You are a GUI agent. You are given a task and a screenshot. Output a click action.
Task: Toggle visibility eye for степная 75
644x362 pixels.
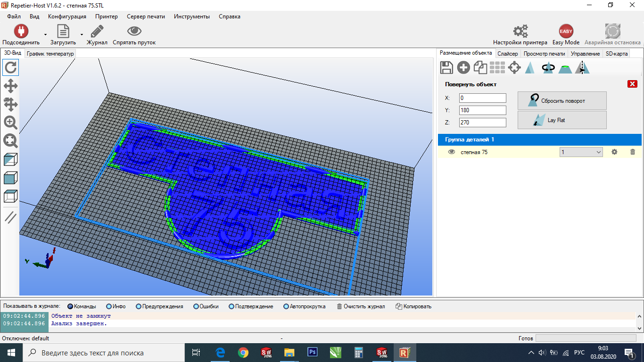click(451, 152)
